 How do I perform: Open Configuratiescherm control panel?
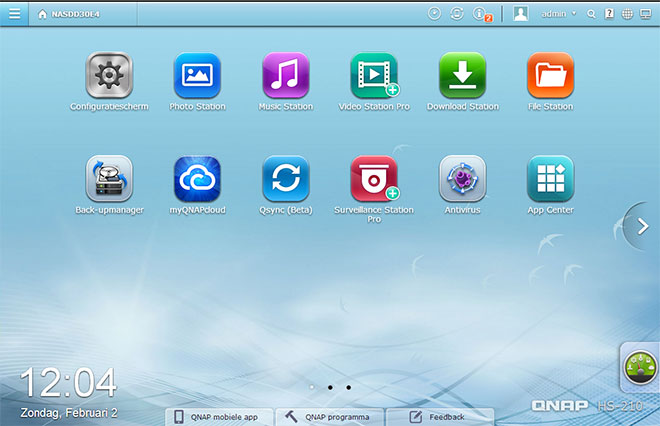[109, 75]
